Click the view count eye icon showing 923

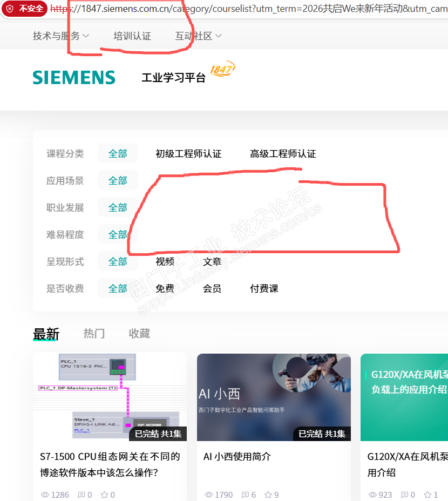pyautogui.click(x=372, y=495)
